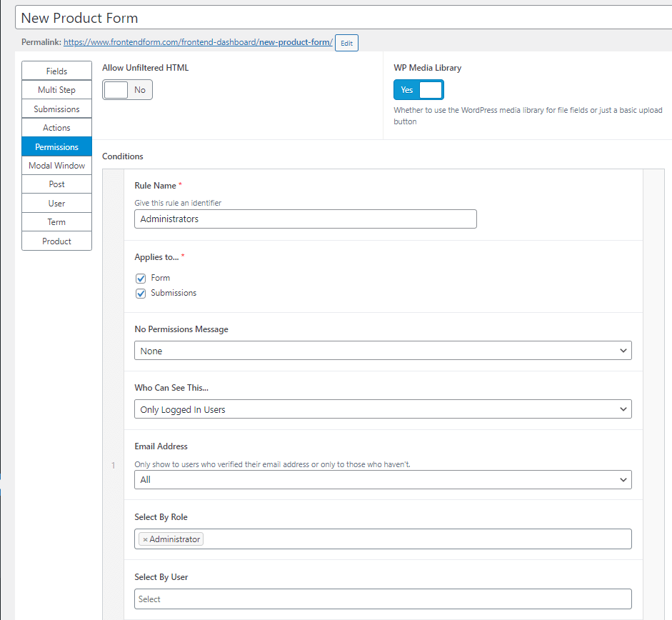Click the row number 1 handle
Image resolution: width=672 pixels, height=620 pixels.
[113, 465]
